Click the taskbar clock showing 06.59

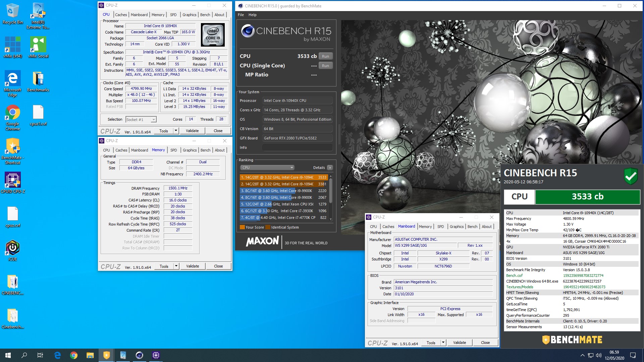614,355
